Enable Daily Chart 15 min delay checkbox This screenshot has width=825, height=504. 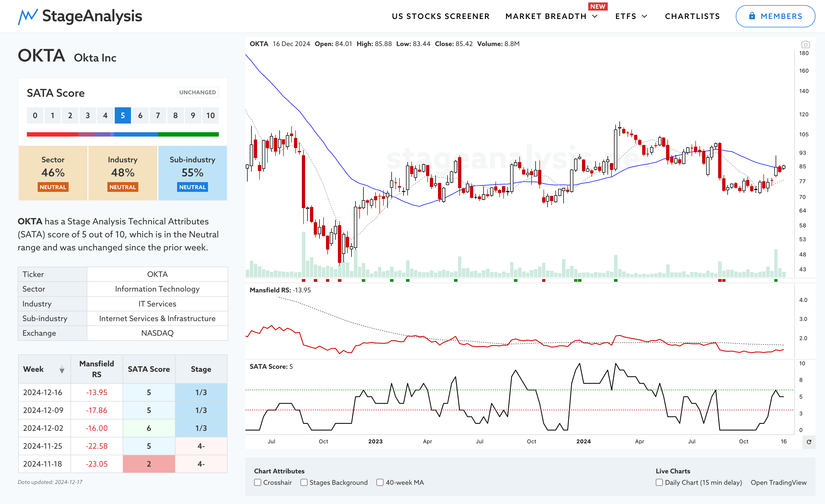click(659, 482)
